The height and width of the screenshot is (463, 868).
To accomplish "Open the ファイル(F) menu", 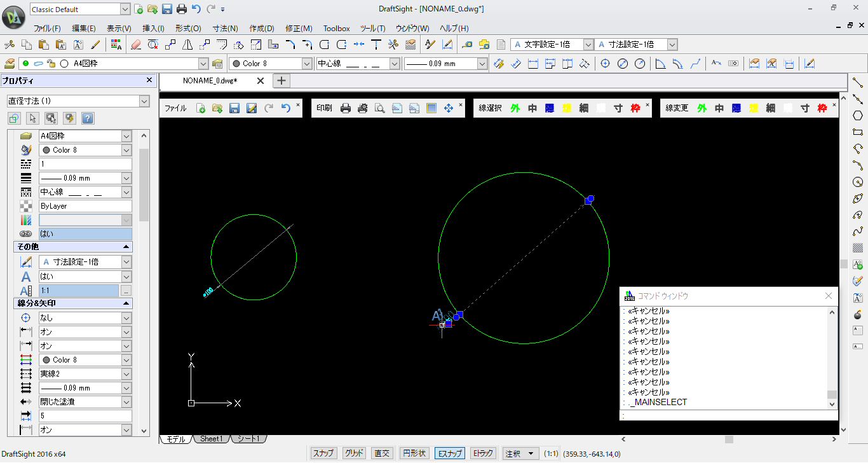I will [x=47, y=28].
